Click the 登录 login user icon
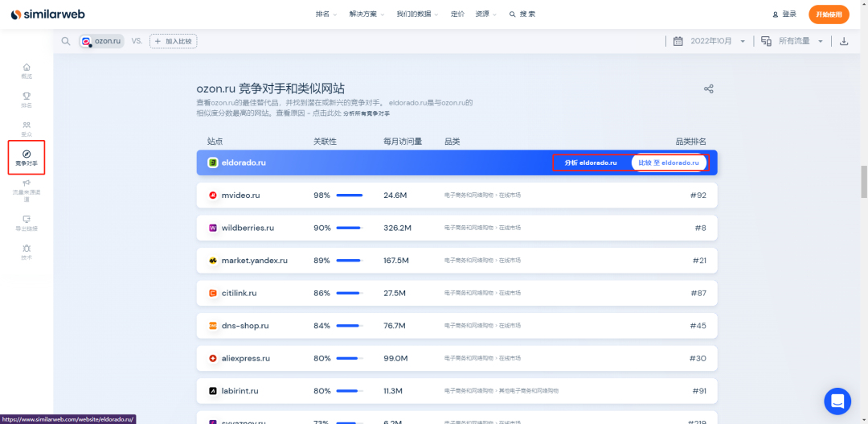Screen dimensions: 868x424 776,14
